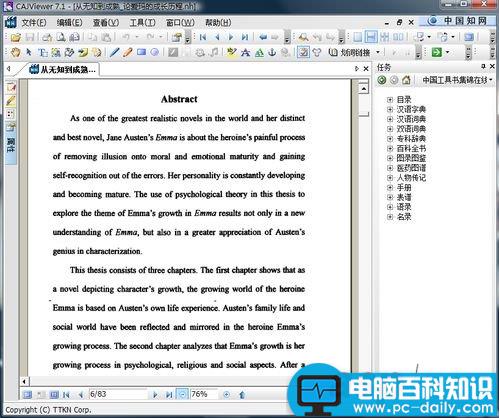Open the 编辑(E) menu
Image resolution: width=499 pixels, height=418 pixels.
(69, 23)
